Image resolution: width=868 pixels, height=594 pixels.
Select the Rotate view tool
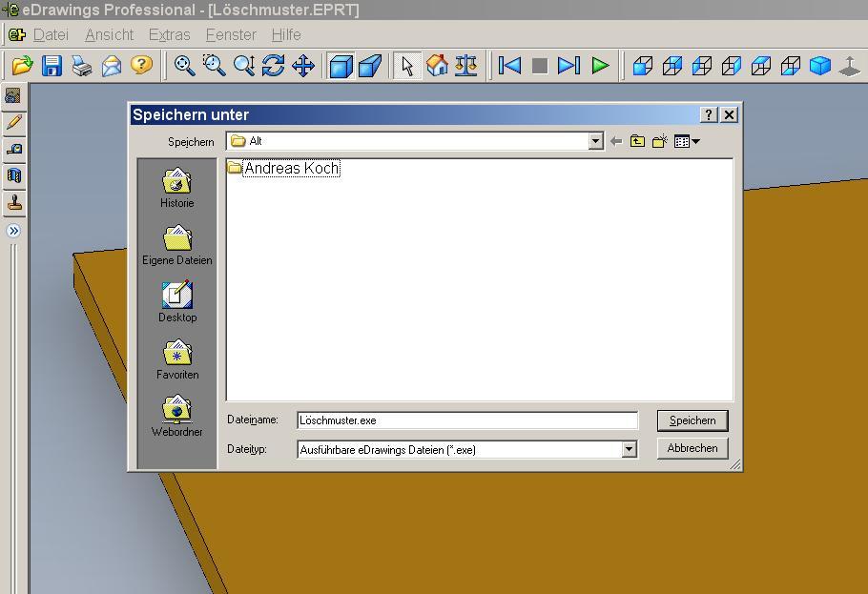274,66
